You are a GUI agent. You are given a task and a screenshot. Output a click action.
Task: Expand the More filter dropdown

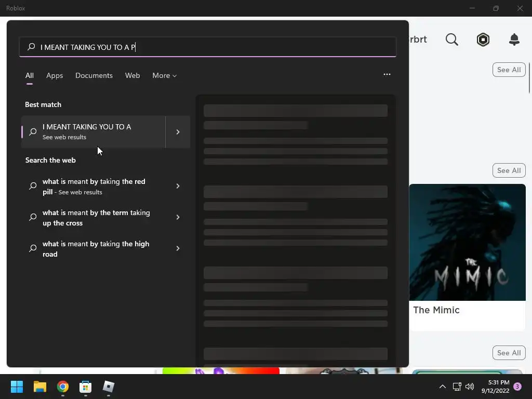pyautogui.click(x=165, y=76)
